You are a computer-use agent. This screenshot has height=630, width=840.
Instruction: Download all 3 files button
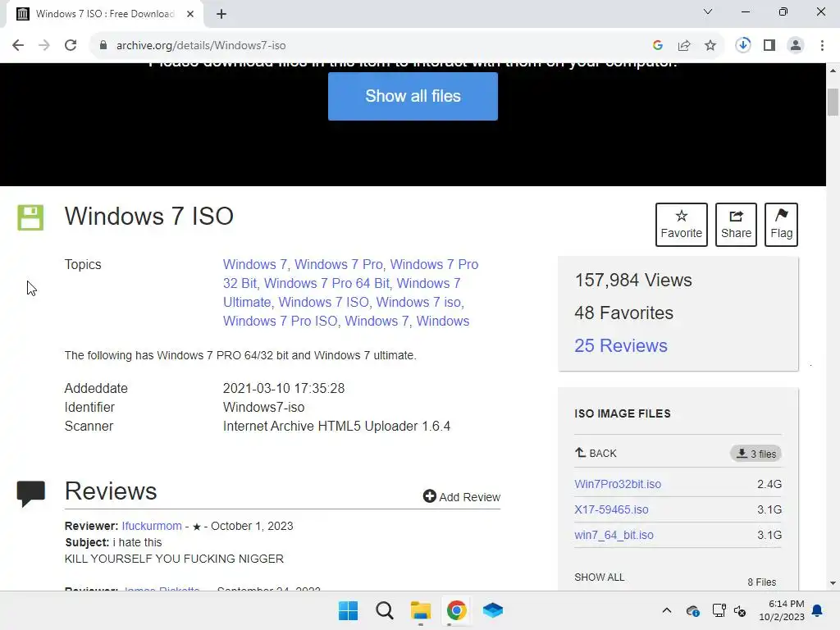(x=756, y=454)
